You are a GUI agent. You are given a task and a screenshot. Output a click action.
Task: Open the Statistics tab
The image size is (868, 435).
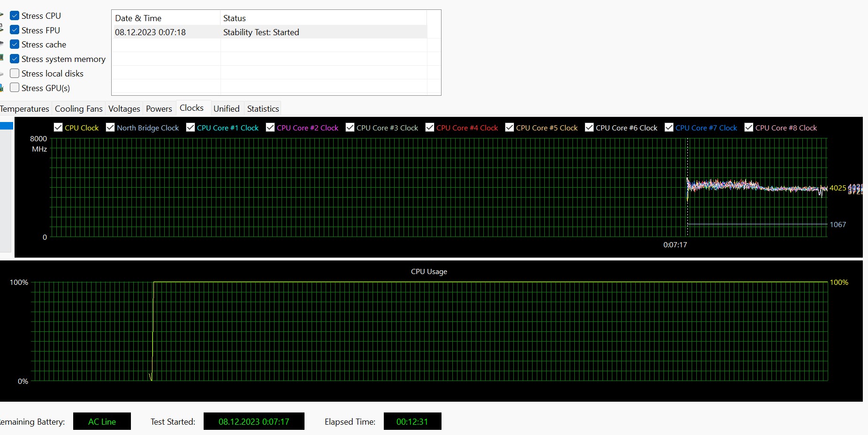point(263,109)
